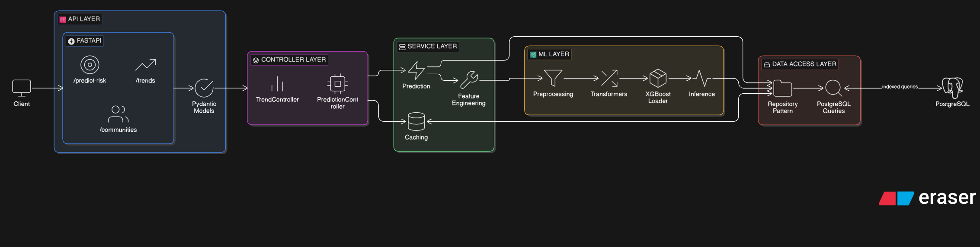
Task: Click the XGBoost Loader cube icon
Action: pyautogui.click(x=658, y=78)
